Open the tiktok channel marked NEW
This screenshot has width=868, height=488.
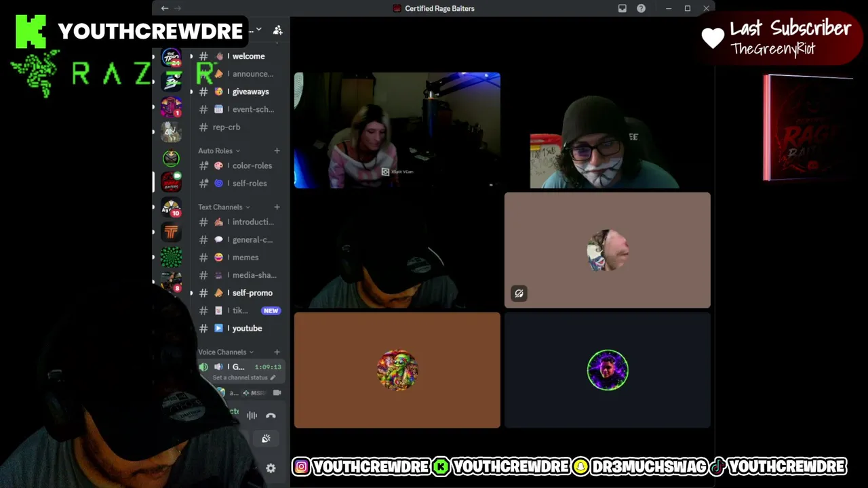237,310
